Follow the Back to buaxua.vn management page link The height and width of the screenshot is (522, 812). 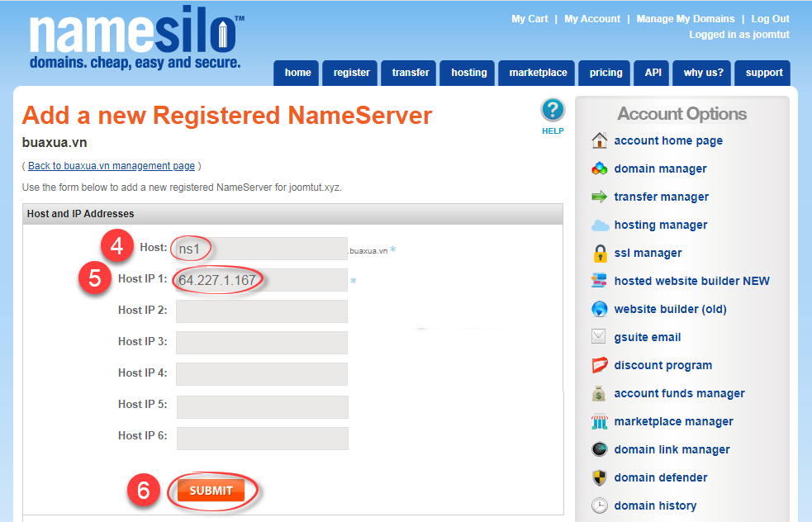click(112, 166)
